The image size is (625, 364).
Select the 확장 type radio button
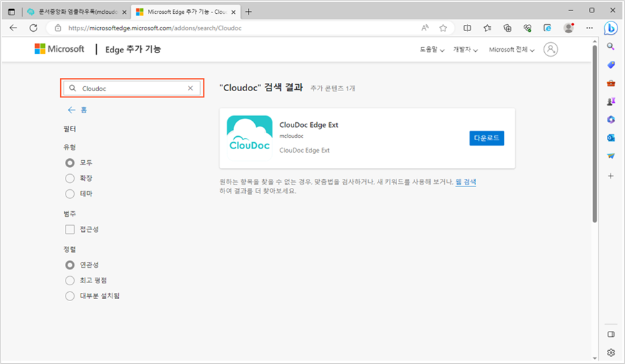[x=70, y=178]
